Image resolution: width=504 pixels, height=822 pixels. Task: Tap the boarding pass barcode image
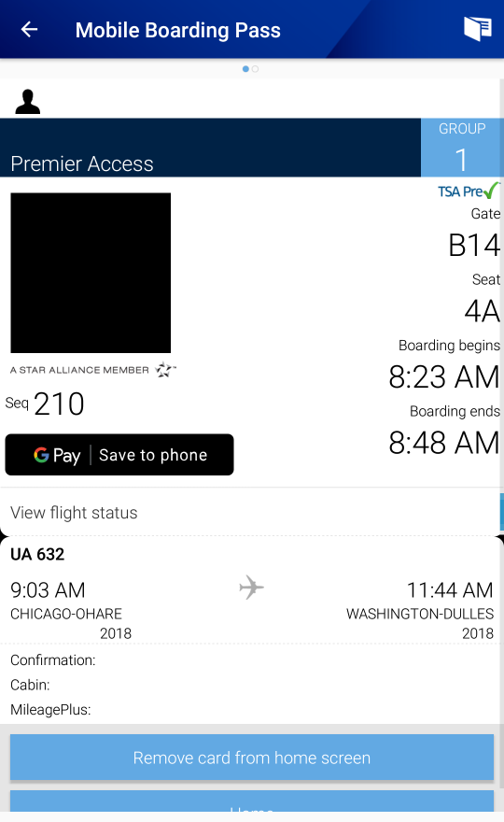pos(91,273)
